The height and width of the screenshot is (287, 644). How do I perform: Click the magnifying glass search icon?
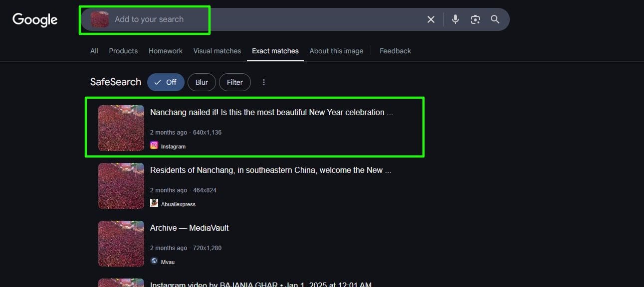(495, 19)
